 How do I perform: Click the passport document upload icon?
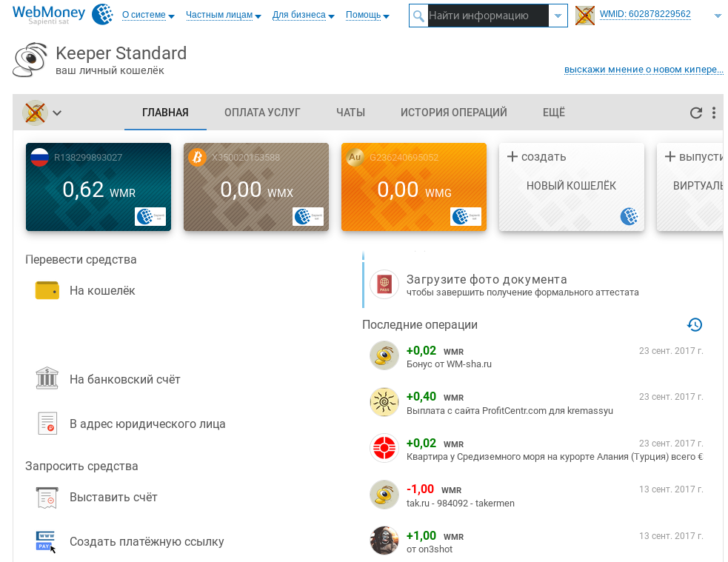click(x=384, y=284)
